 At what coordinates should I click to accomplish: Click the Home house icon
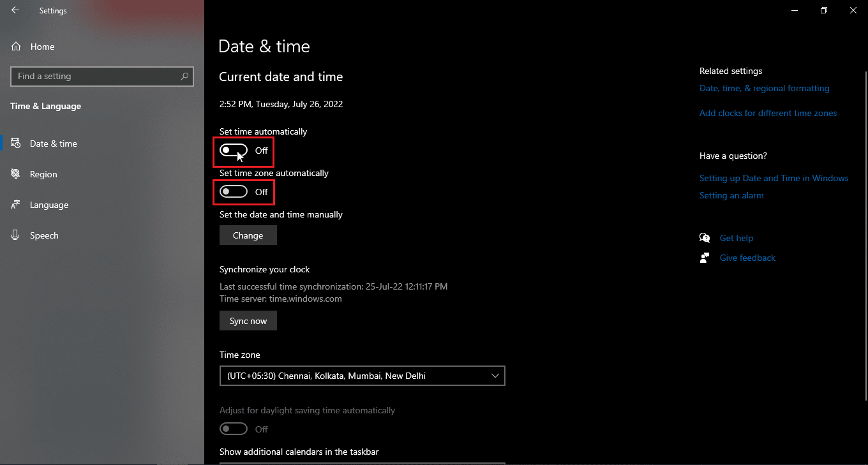[x=16, y=47]
